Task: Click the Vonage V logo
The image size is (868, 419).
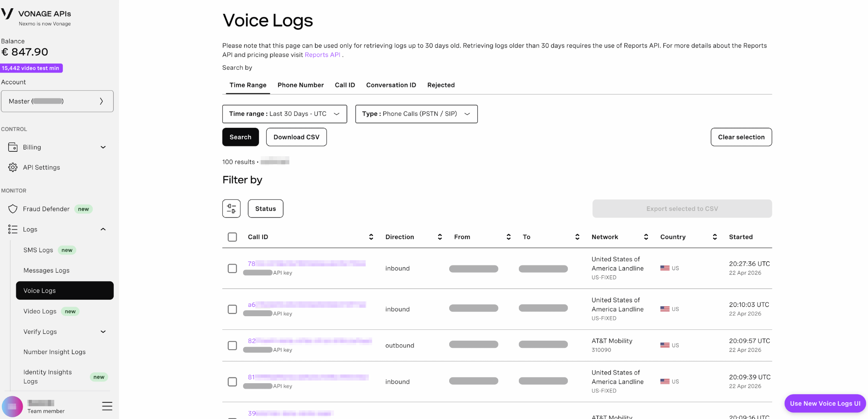Action: click(x=7, y=14)
